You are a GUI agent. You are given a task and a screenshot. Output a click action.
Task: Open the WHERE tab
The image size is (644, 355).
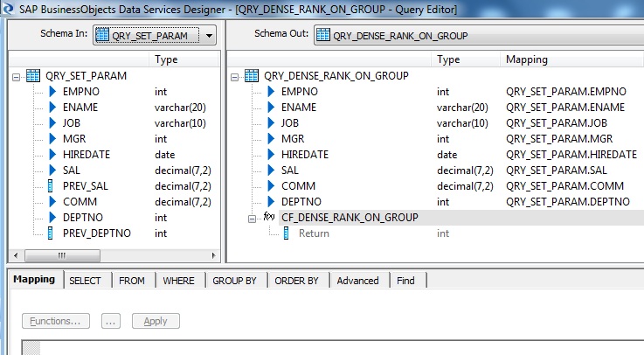click(x=178, y=281)
